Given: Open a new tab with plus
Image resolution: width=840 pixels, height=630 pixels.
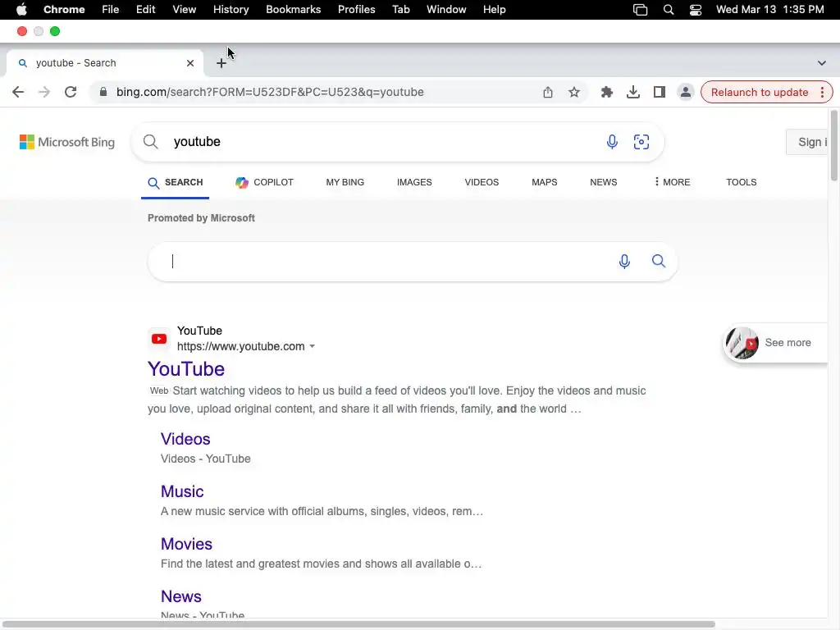Looking at the screenshot, I should pos(221,63).
